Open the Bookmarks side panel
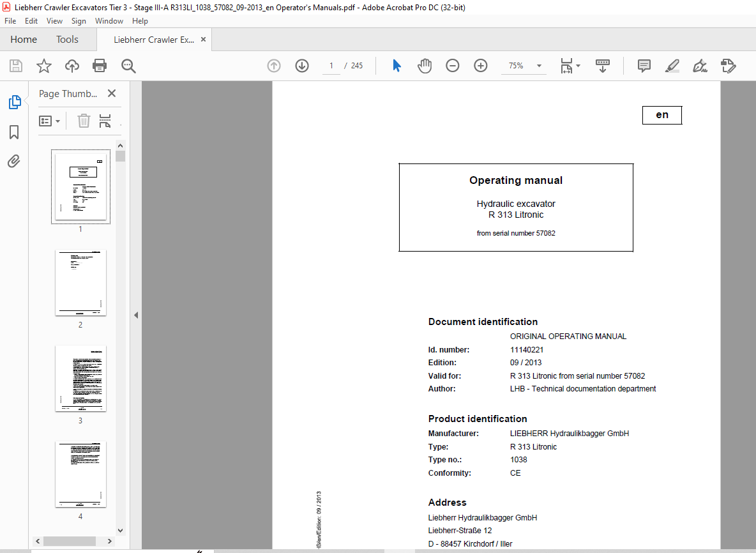756x553 pixels. point(14,132)
